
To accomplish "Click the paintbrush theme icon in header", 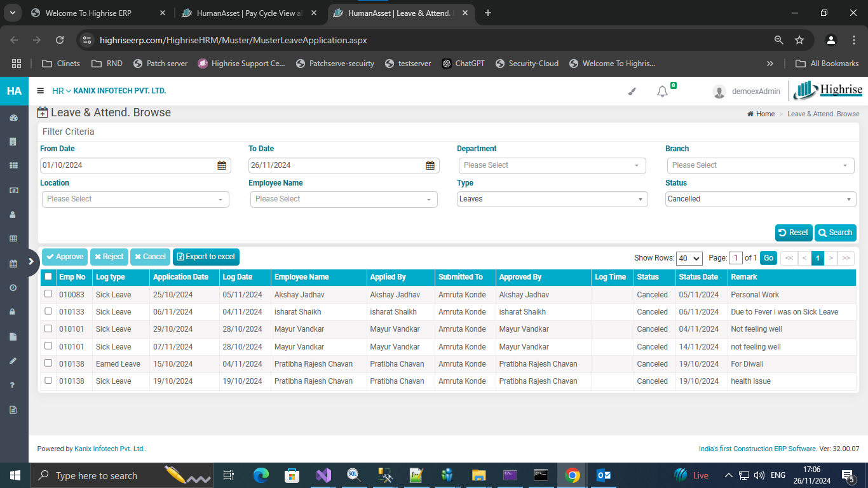I will (x=632, y=91).
